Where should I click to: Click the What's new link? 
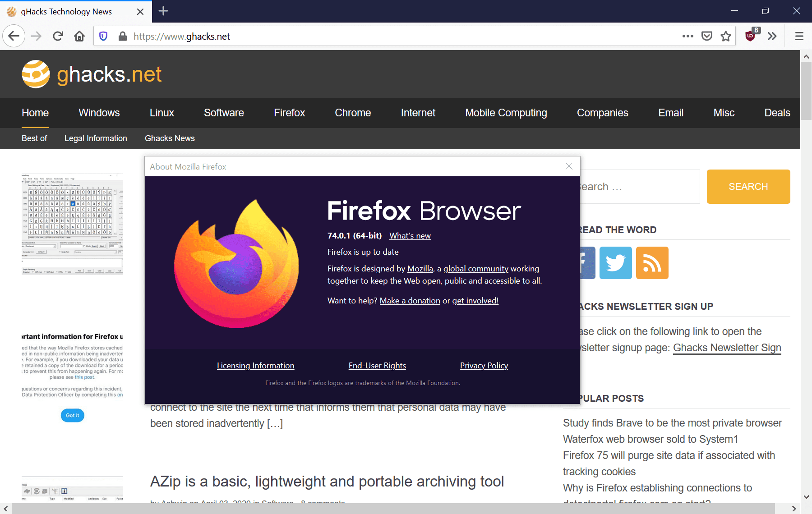point(410,236)
